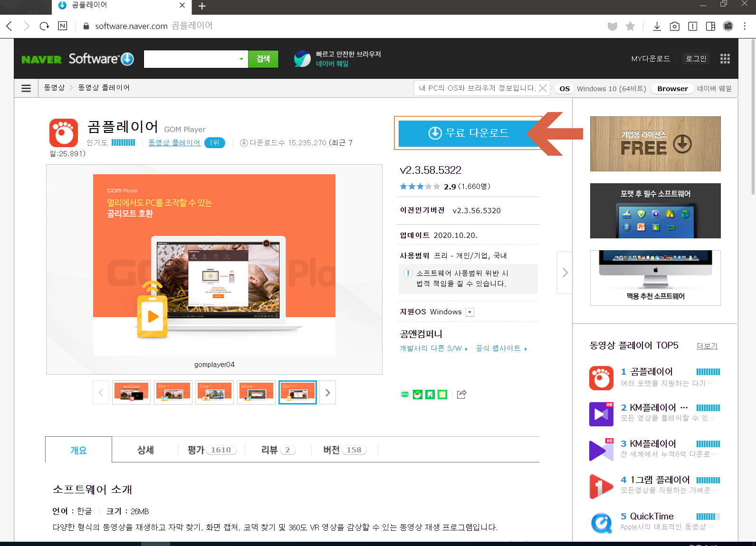Open the profile avatar icon in toolbar
756x546 pixels.
pos(728,26)
